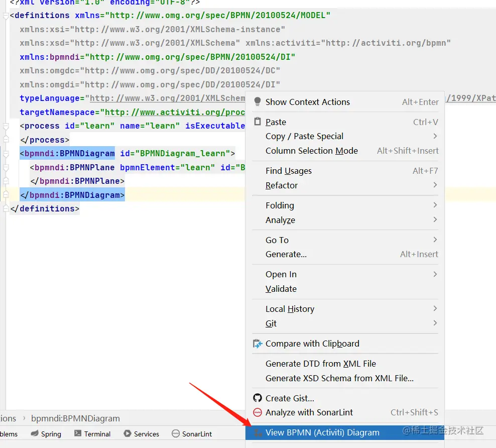Click the Terminal icon in bottom bar
This screenshot has height=448, width=496.
(x=77, y=433)
